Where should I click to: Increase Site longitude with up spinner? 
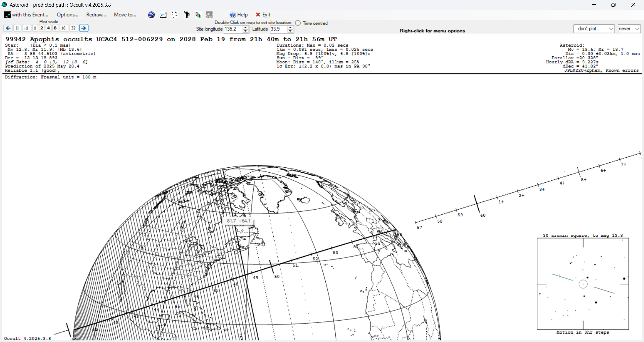pos(246,27)
